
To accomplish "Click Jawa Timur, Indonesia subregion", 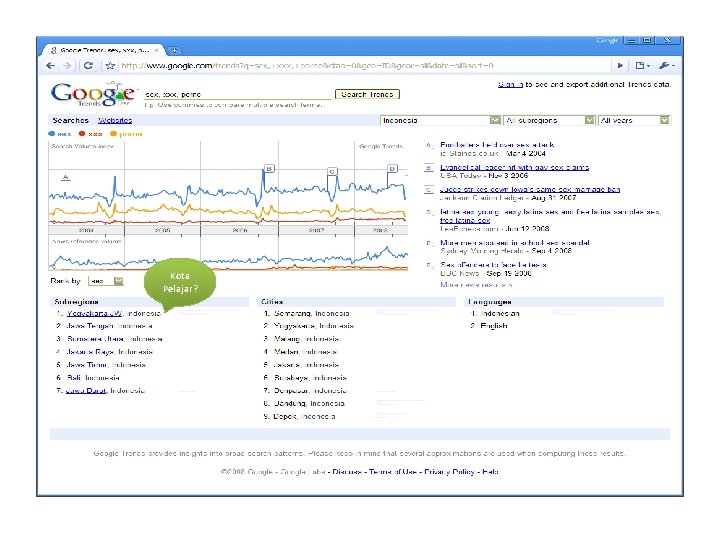I will [x=106, y=365].
